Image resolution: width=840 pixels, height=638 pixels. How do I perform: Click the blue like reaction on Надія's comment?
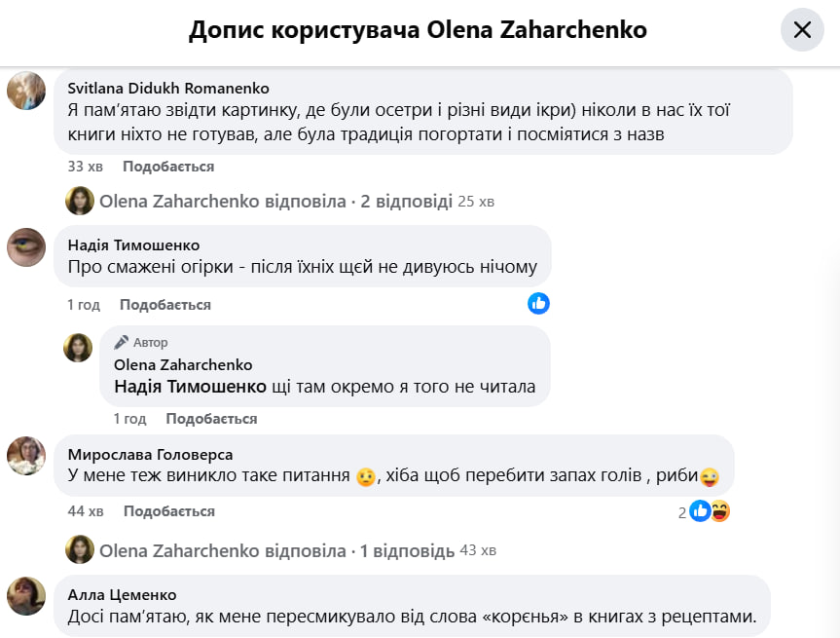click(538, 303)
